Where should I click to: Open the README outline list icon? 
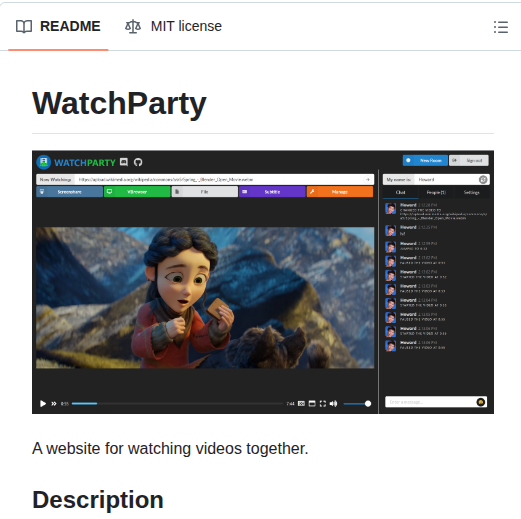tap(501, 27)
